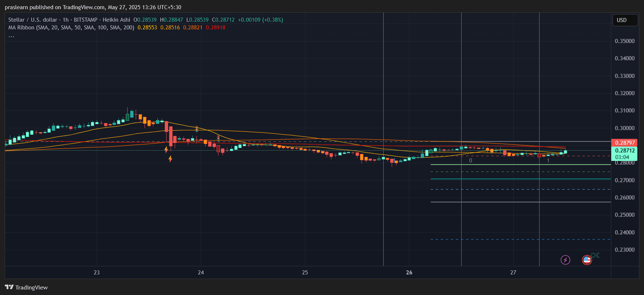Click the open value O0.28539 in the legend
Screen dimensions: 644x295
pyautogui.click(x=145, y=20)
